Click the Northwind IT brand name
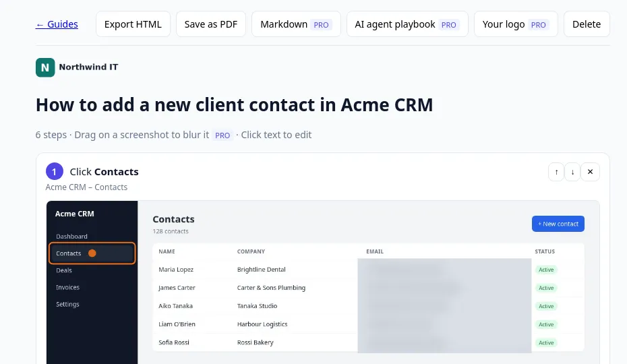The height and width of the screenshot is (364, 627). (x=88, y=67)
